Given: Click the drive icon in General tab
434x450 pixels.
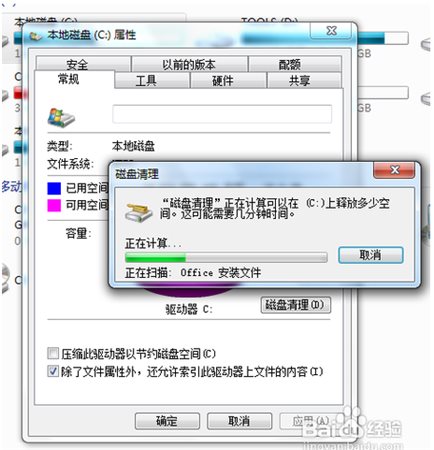Looking at the screenshot, I should click(61, 118).
